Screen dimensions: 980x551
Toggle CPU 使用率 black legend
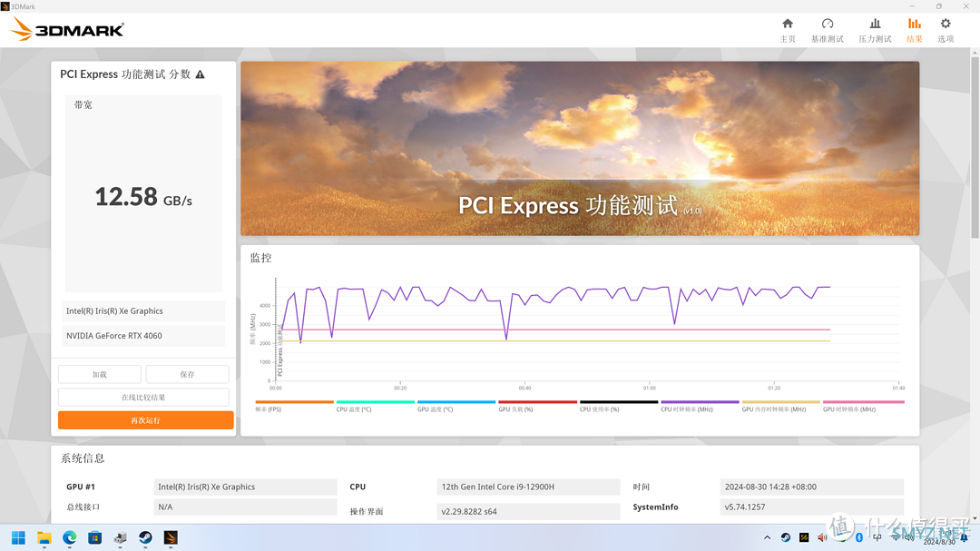click(x=618, y=406)
